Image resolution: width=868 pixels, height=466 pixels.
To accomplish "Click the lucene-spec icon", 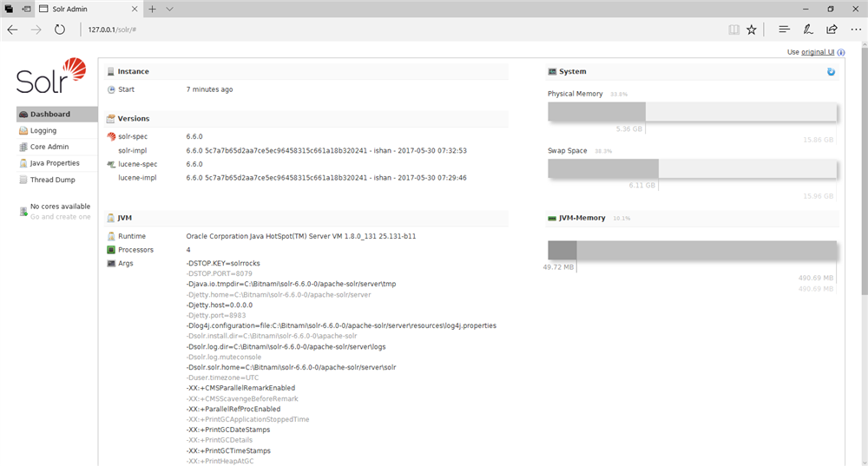I will (111, 164).
